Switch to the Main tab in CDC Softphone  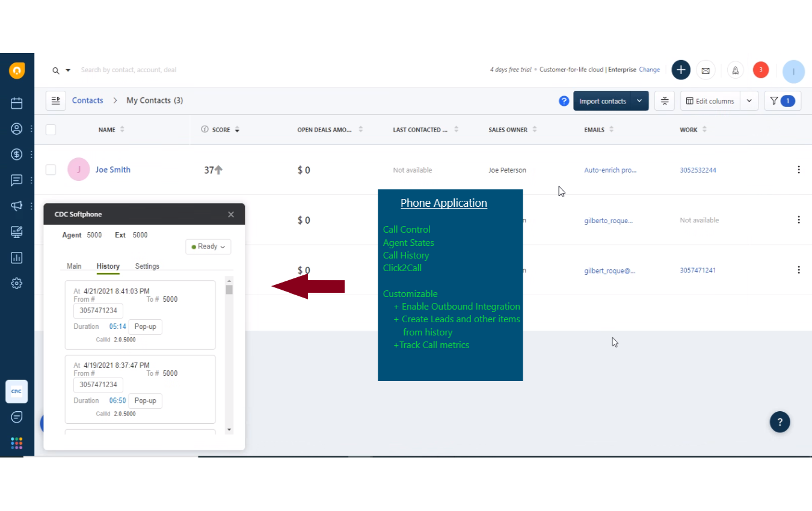[x=74, y=266]
